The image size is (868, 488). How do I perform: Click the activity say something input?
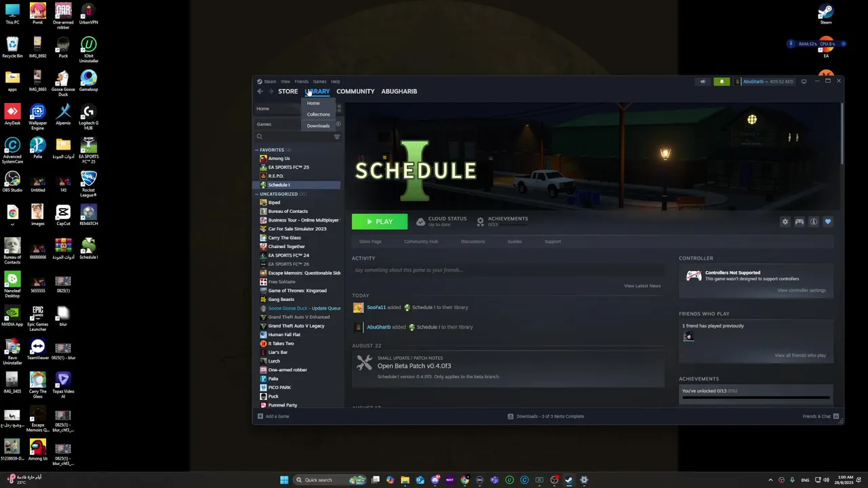(507, 270)
